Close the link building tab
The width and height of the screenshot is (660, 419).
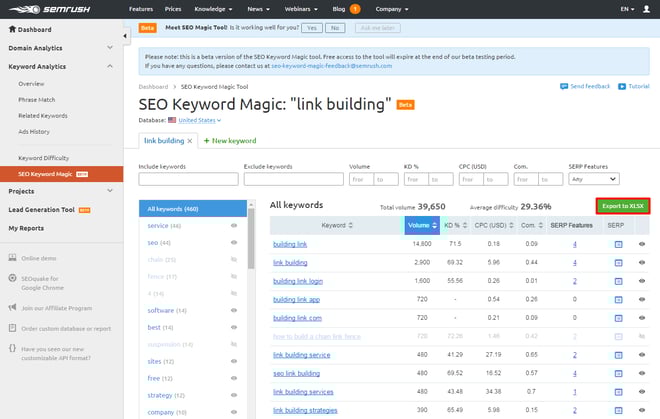coord(190,141)
